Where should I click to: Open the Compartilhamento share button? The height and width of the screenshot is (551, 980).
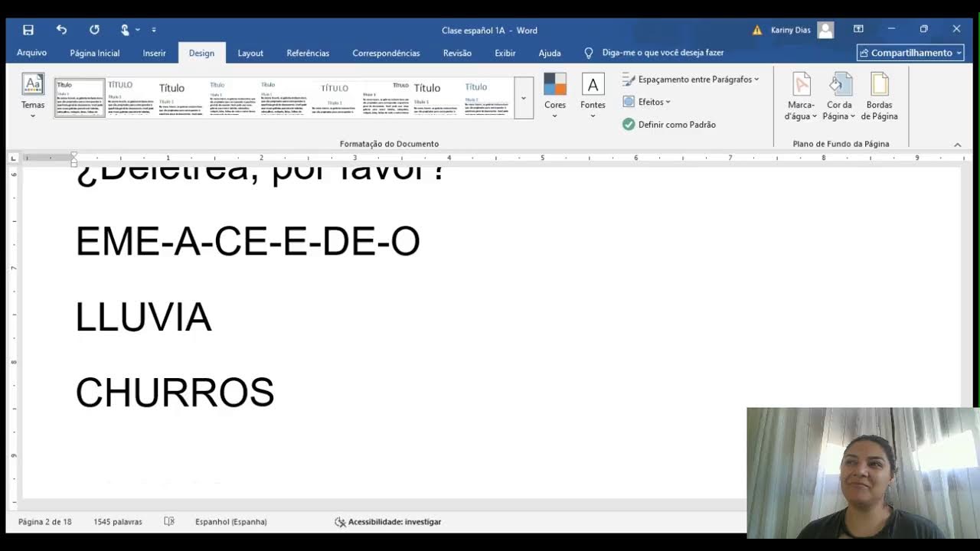(910, 53)
